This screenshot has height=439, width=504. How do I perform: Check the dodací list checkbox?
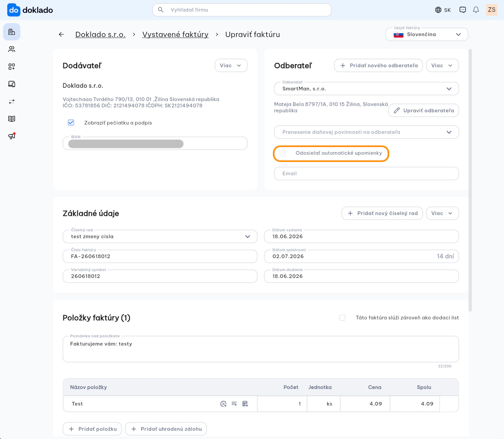point(342,318)
